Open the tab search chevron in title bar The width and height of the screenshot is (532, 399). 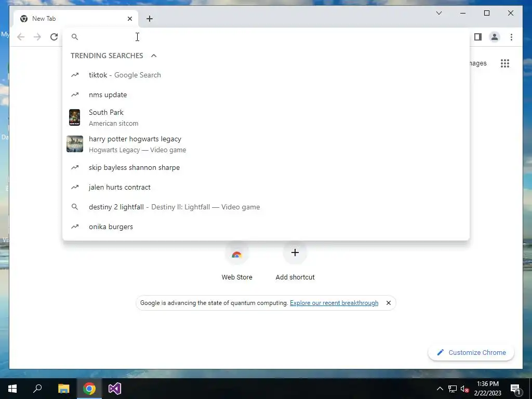point(438,13)
